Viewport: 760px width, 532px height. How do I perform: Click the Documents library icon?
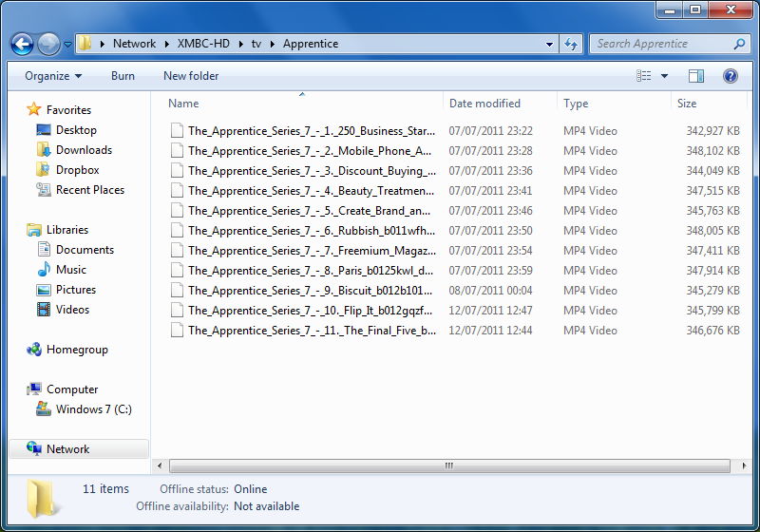pyautogui.click(x=44, y=249)
